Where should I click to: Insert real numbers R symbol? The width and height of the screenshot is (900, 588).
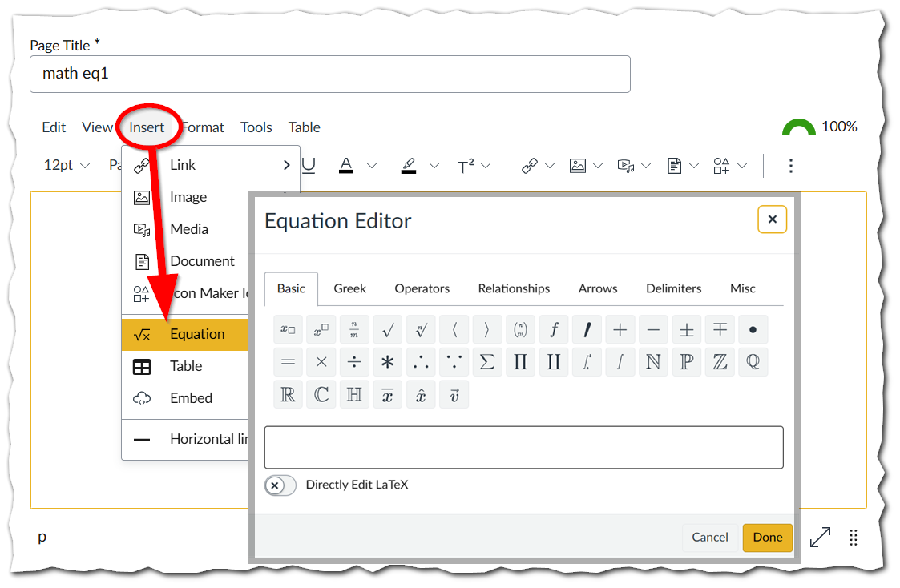pyautogui.click(x=289, y=395)
